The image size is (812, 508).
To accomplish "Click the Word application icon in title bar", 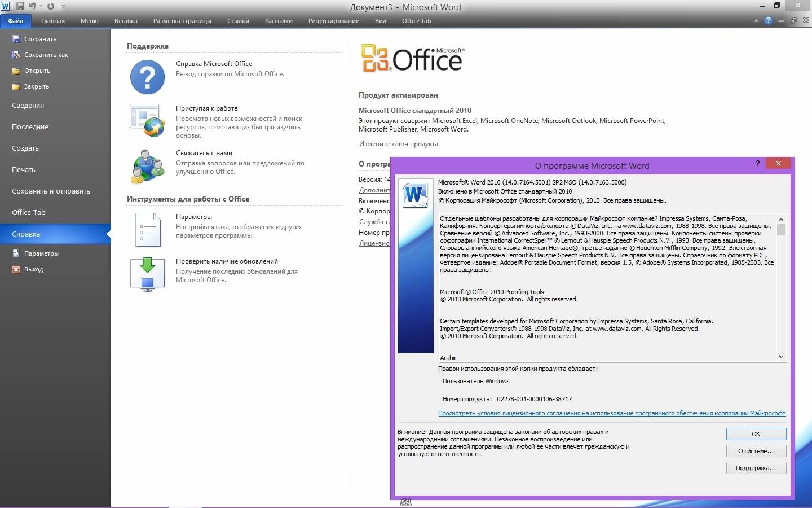I will point(6,6).
